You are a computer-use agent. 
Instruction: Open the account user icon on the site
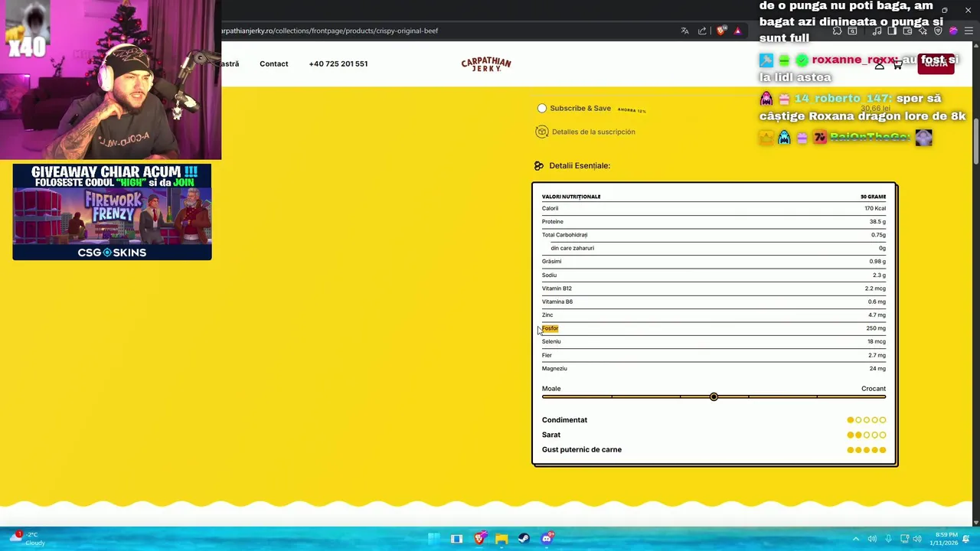[880, 64]
